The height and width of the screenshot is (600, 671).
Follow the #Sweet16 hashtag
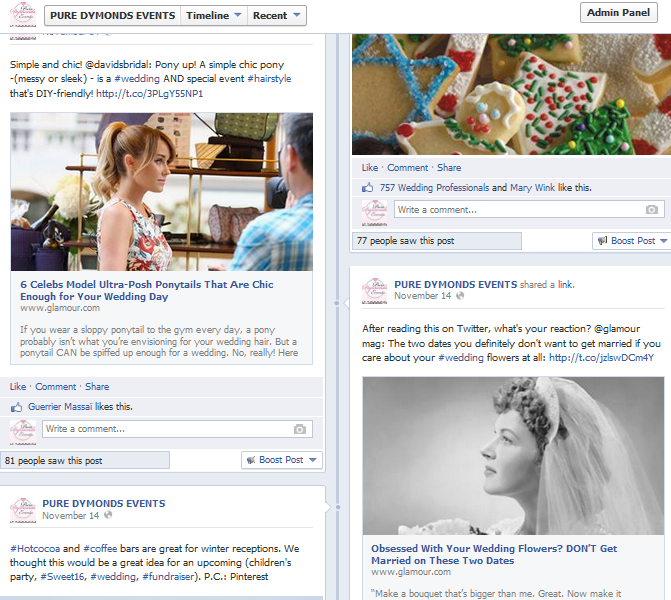pyautogui.click(x=62, y=577)
